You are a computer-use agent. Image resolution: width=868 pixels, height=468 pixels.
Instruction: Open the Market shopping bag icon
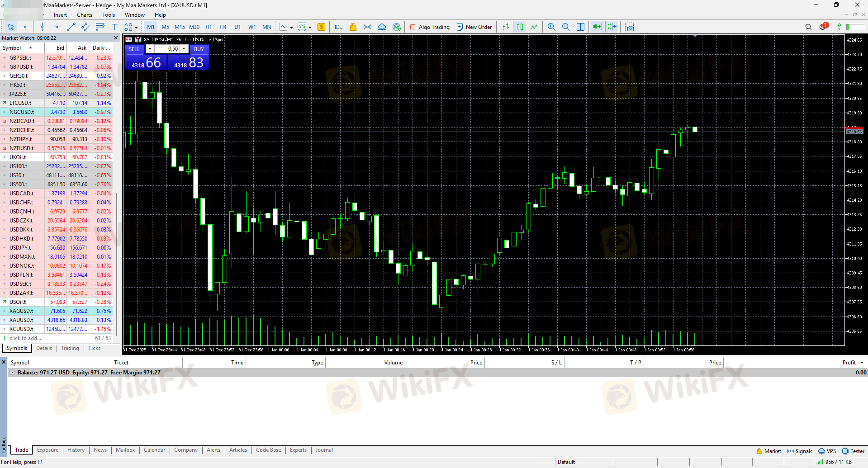[353, 27]
